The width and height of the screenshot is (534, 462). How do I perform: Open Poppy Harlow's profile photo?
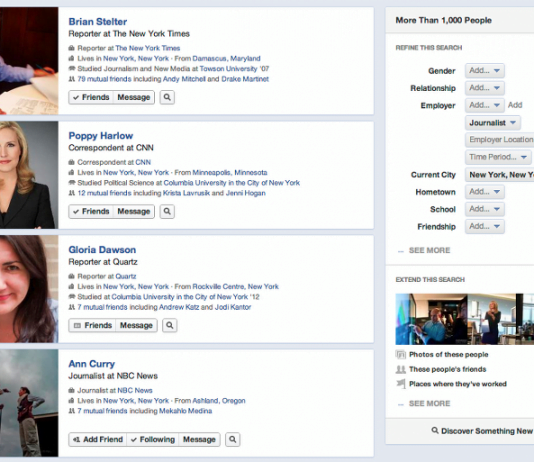pos(29,175)
